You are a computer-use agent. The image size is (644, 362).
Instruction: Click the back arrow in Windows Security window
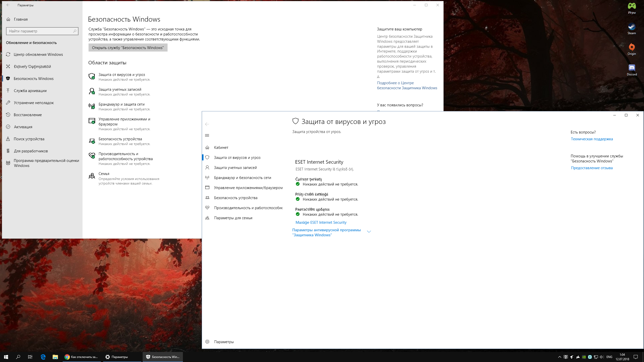point(207,124)
